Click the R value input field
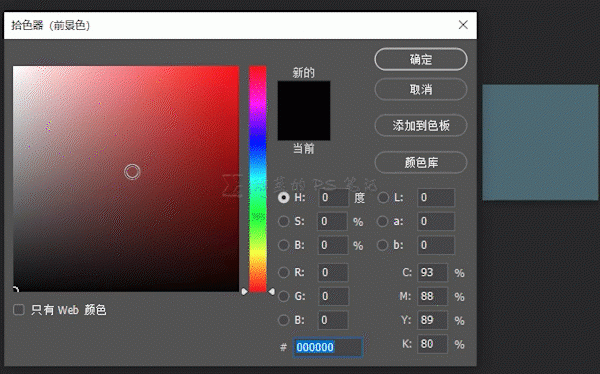The image size is (600, 374). point(333,272)
